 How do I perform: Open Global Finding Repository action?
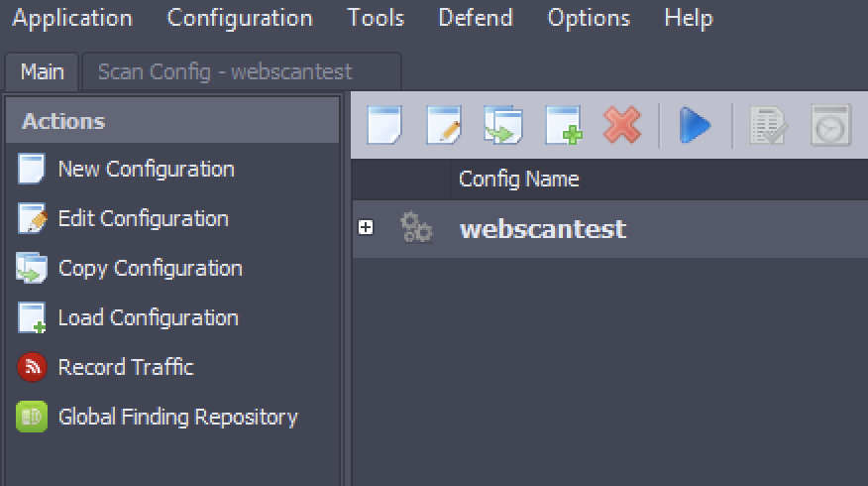[177, 417]
